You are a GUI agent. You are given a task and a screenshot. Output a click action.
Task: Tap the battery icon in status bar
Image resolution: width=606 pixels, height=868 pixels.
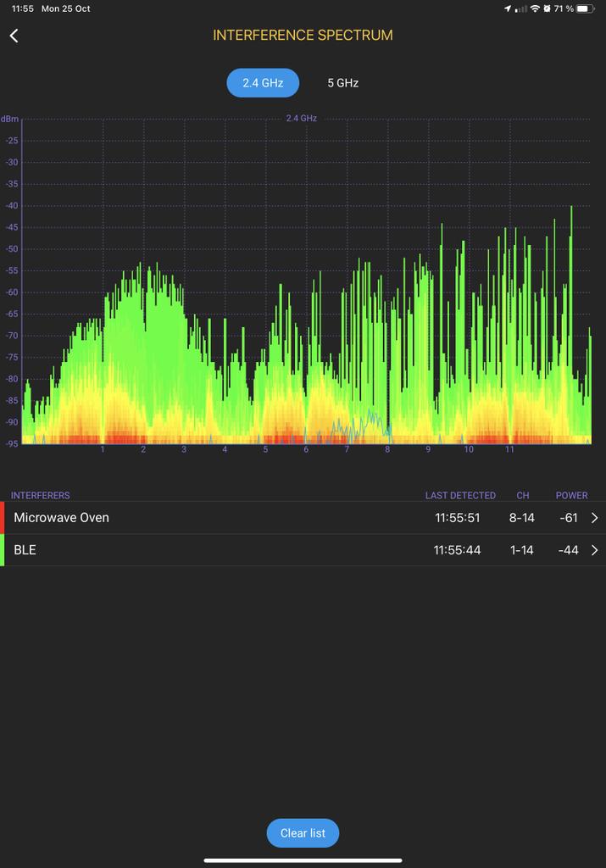tap(586, 8)
